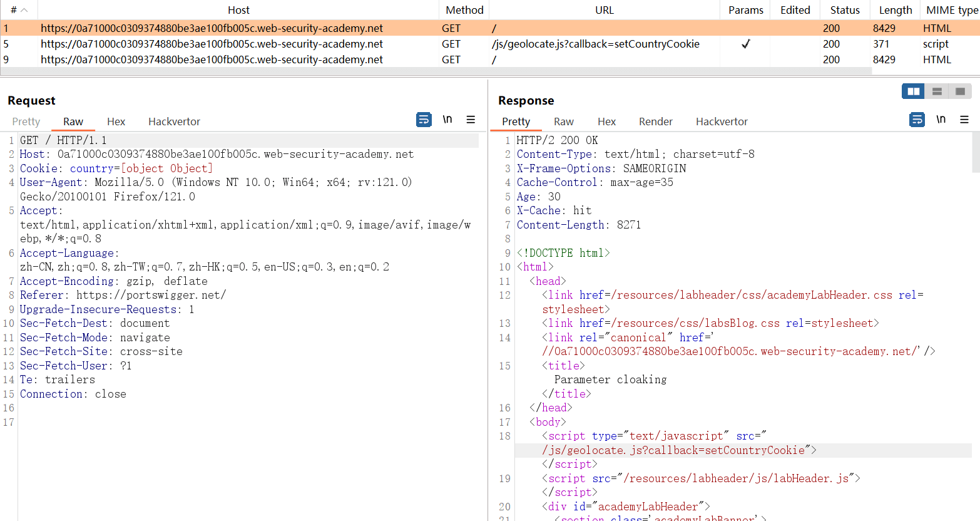The width and height of the screenshot is (980, 521).
Task: Switch the Request view to the Pretty tab
Action: pos(26,121)
